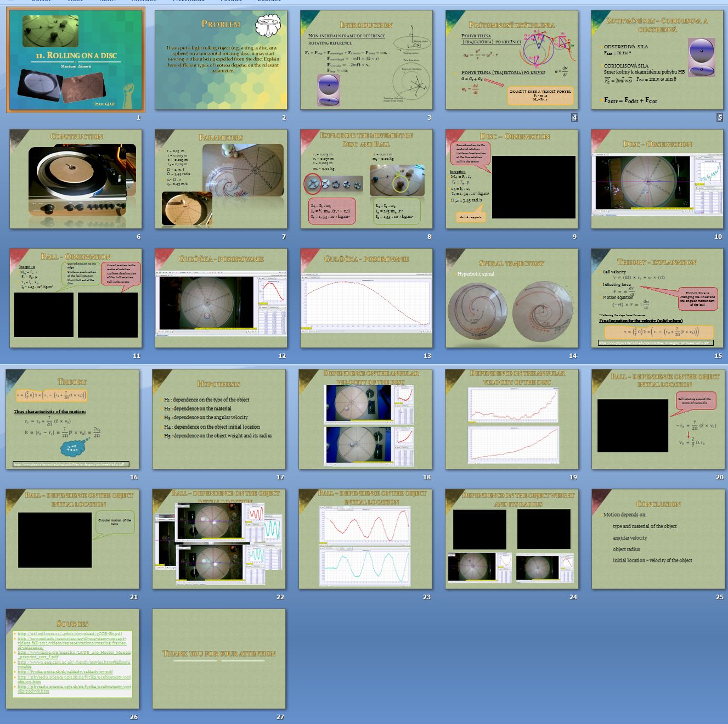The width and height of the screenshot is (728, 724).
Task: Select slide 3 'Introduction' thumbnail
Action: pos(366,60)
